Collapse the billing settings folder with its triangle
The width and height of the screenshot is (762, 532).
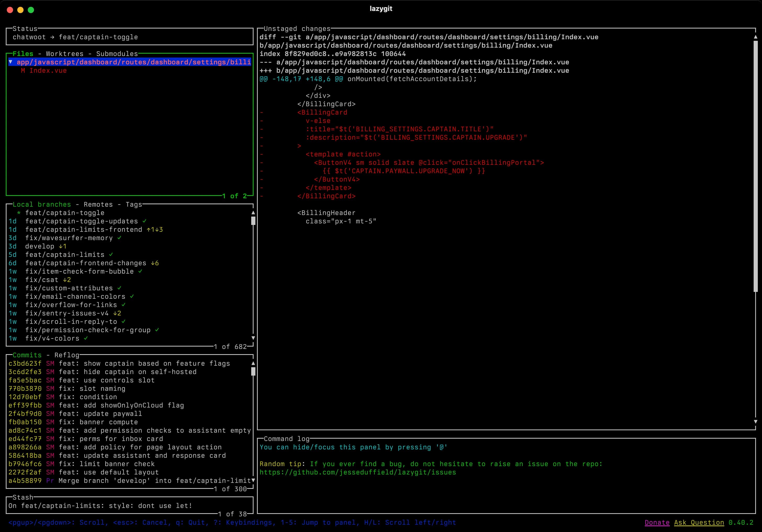[10, 62]
